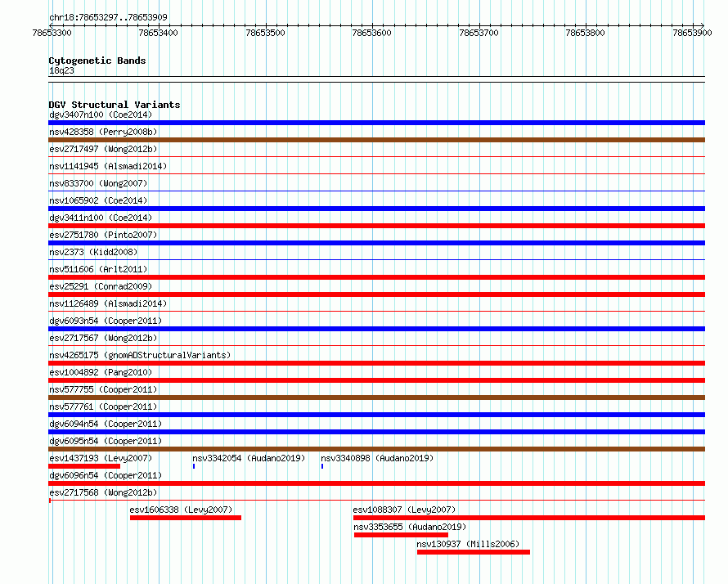Click the red bar under nsv130937

(x=473, y=552)
